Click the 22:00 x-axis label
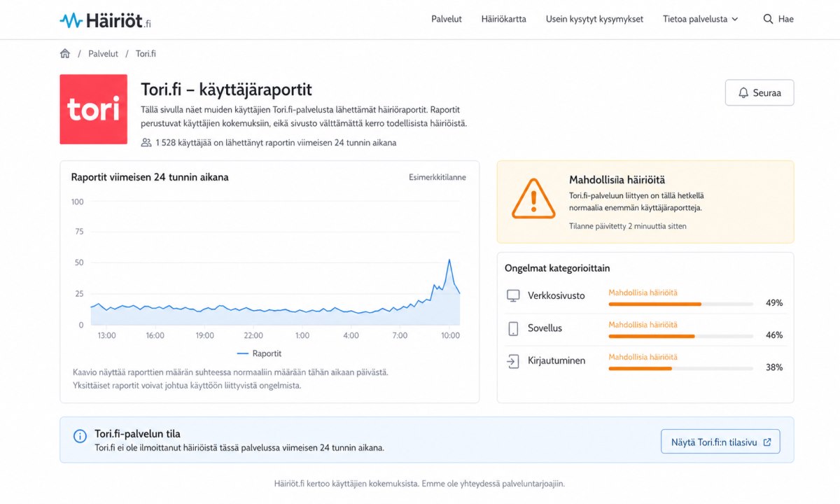Image resolution: width=840 pixels, height=504 pixels. [253, 336]
